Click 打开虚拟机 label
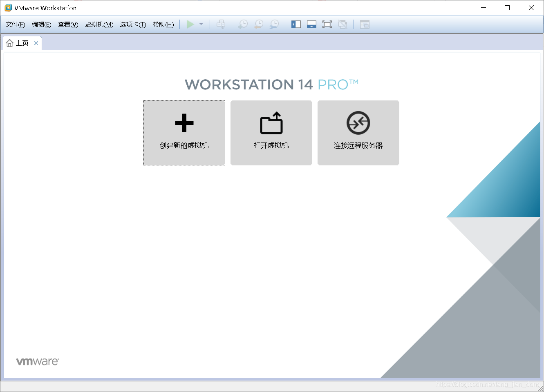Viewport: 544px width, 392px height. point(271,145)
